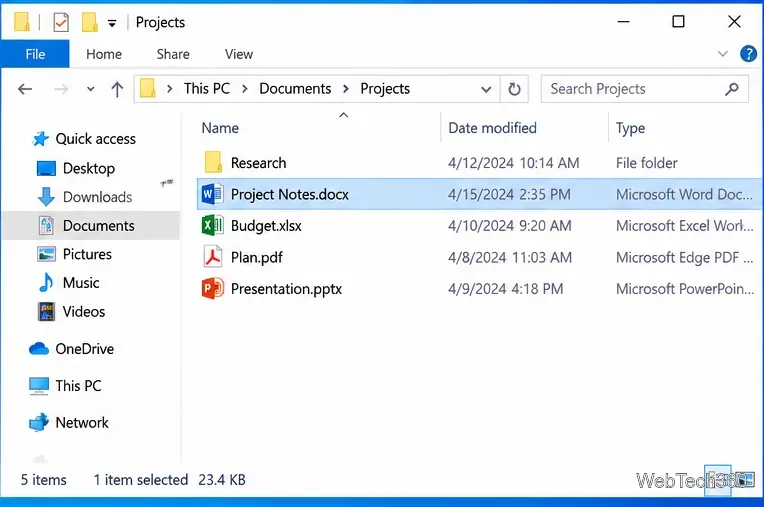The height and width of the screenshot is (507, 764).
Task: Select the PowerPoint icon of Presentation.pptx
Action: [x=212, y=288]
